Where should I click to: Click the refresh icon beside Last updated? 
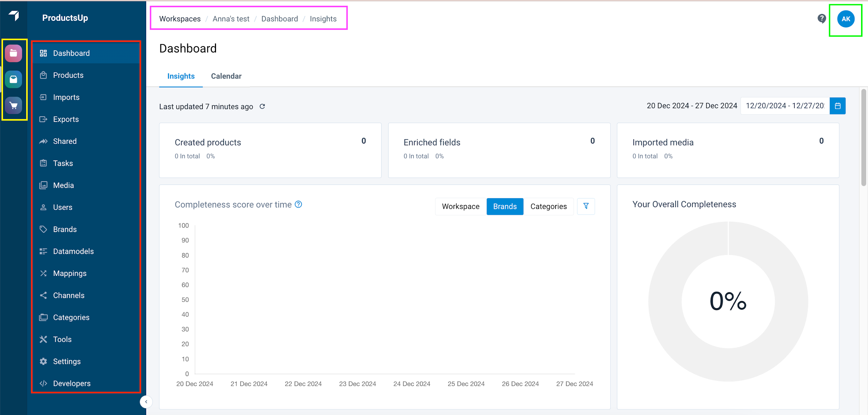click(x=262, y=106)
